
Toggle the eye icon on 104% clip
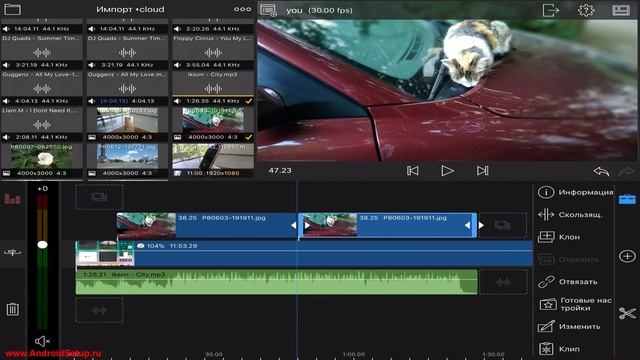tap(141, 246)
